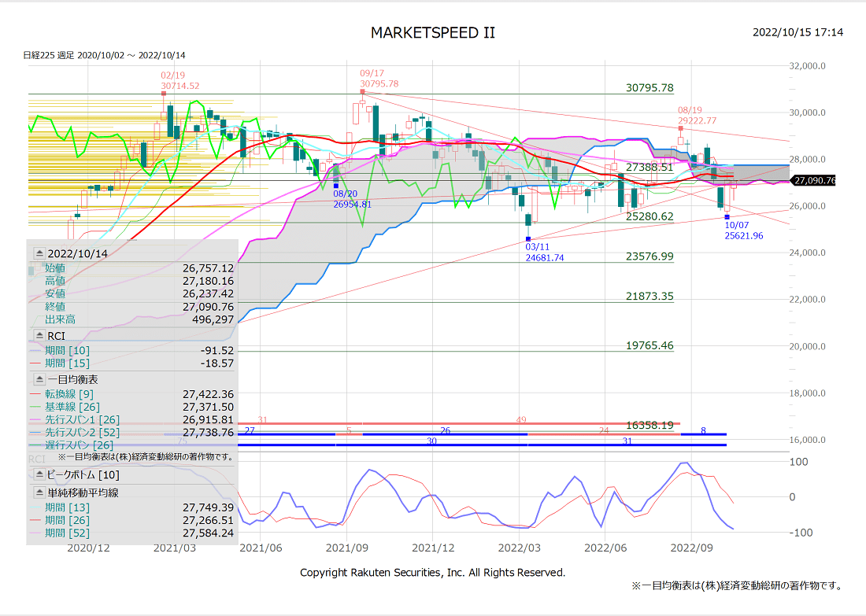The width and height of the screenshot is (866, 616).
Task: Click the red 09/17 30795.78 peak label
Action: click(379, 79)
